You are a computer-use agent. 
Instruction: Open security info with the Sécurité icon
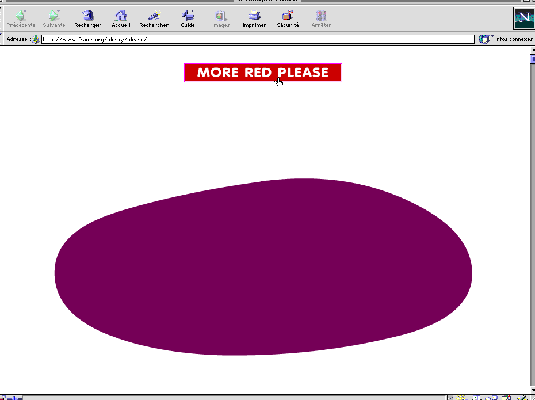pos(288,18)
